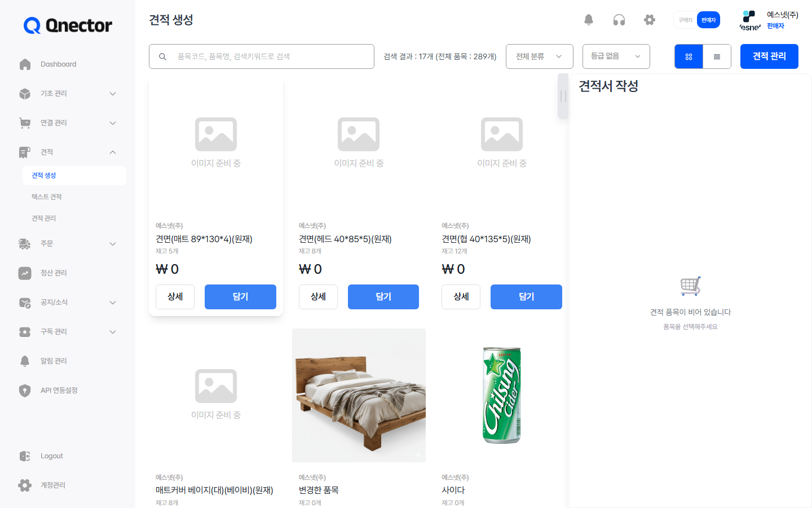Click 상세 for 견면(협 40*135*5)

pos(461,297)
